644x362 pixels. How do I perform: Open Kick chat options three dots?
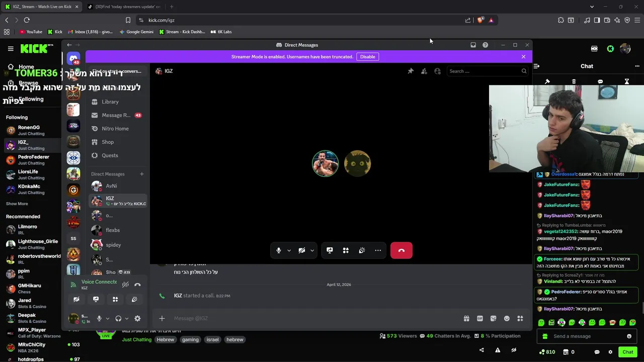click(637, 66)
